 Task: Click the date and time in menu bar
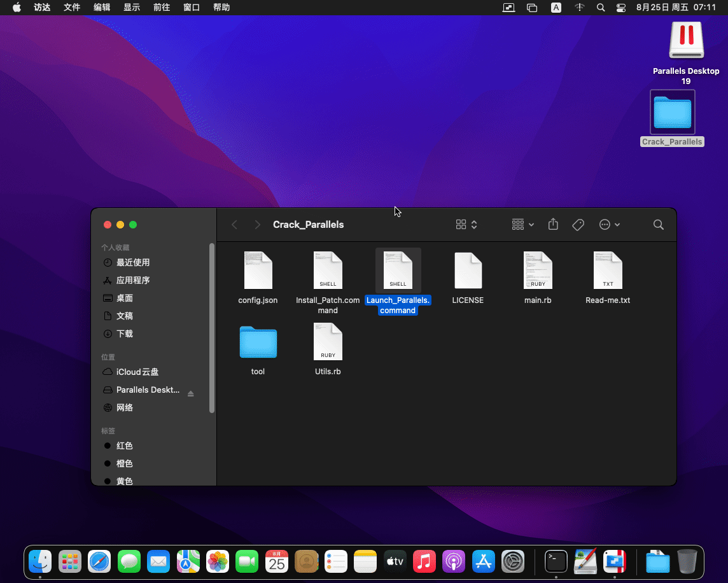click(x=676, y=8)
